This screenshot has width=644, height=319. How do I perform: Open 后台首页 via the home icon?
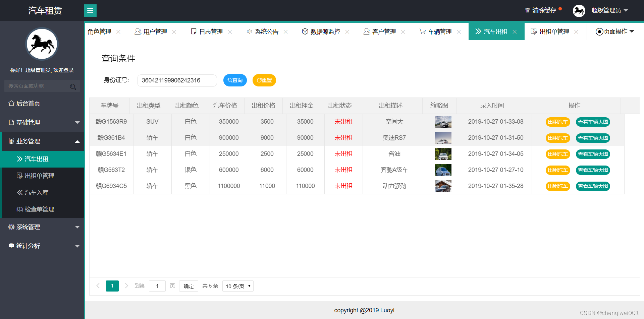click(x=11, y=103)
